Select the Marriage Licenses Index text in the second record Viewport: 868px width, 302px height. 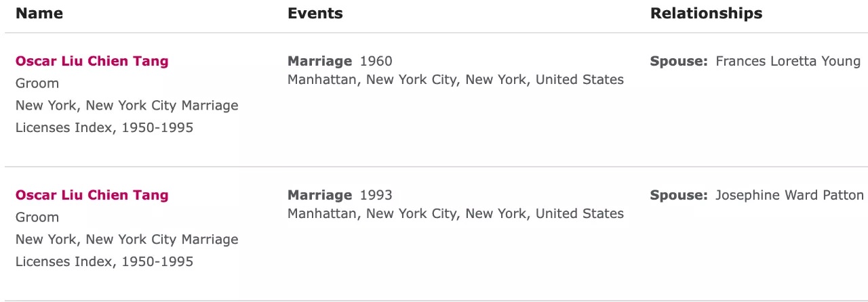pos(127,251)
